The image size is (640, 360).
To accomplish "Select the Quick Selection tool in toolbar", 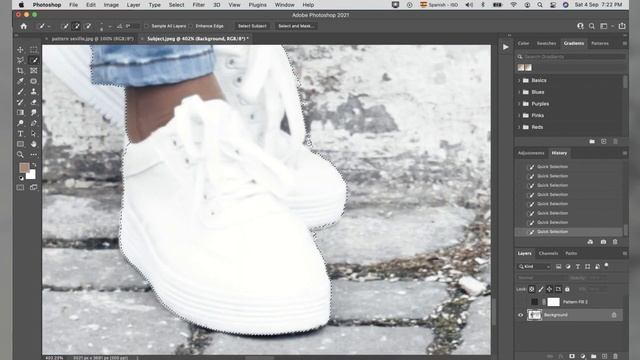I will coord(33,60).
